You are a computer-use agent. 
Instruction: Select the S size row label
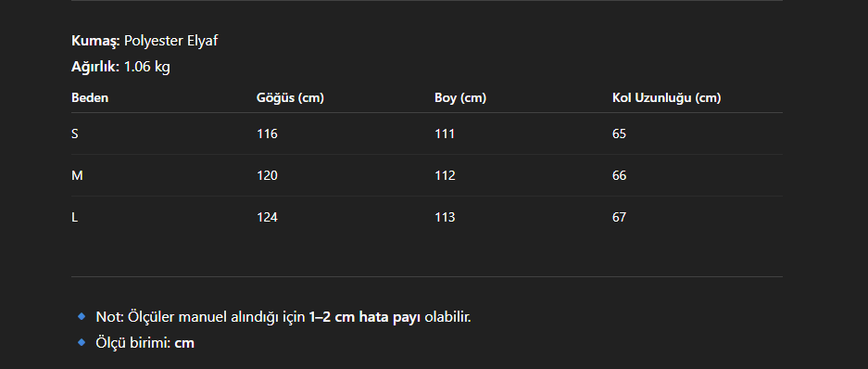point(75,134)
